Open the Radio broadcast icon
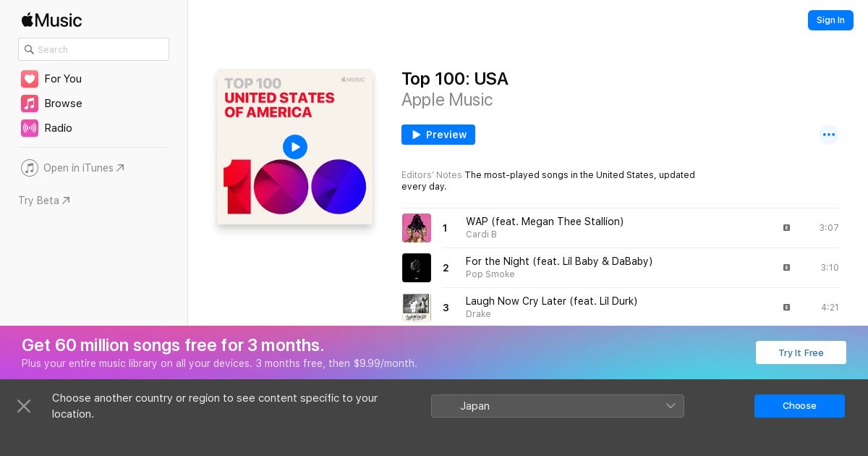Viewport: 868px width, 456px height. 30,128
